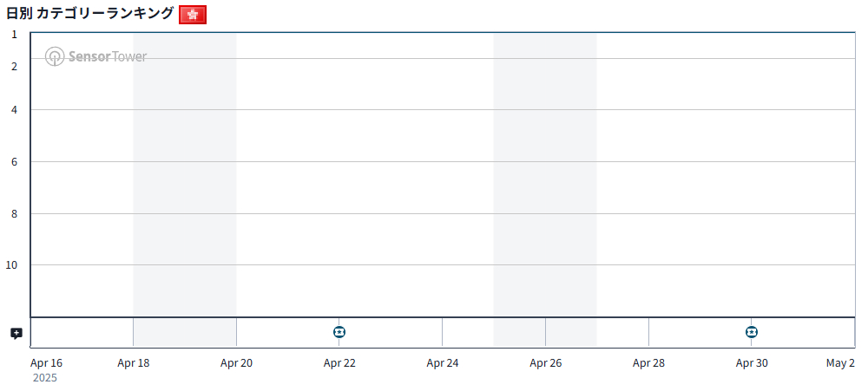Click rank 2 on the y-axis
Image resolution: width=868 pixels, height=391 pixels.
(x=14, y=67)
